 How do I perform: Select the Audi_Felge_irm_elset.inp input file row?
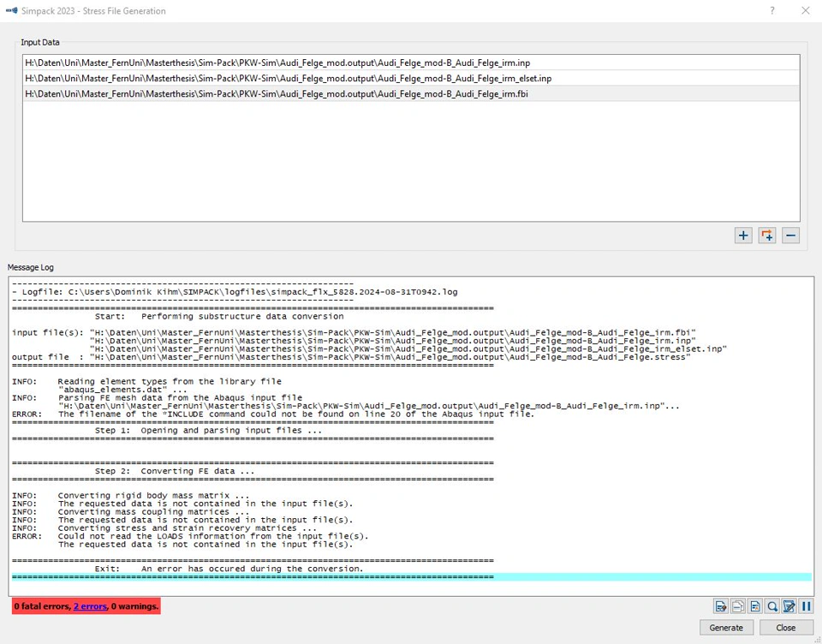pos(411,79)
